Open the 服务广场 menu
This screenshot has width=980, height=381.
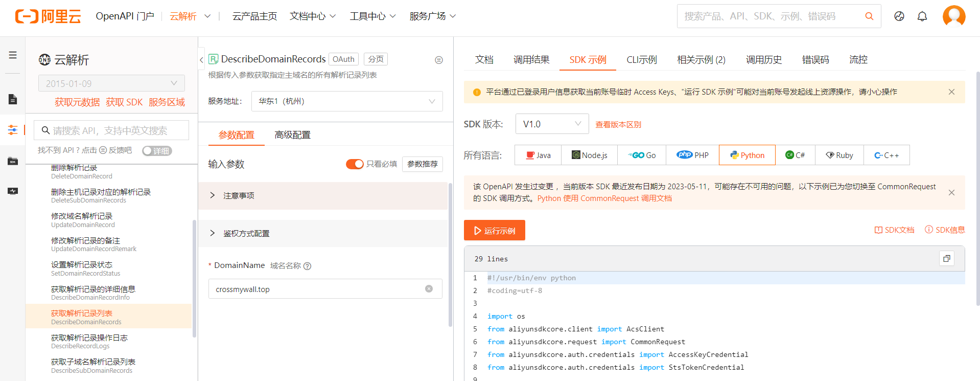pyautogui.click(x=433, y=16)
